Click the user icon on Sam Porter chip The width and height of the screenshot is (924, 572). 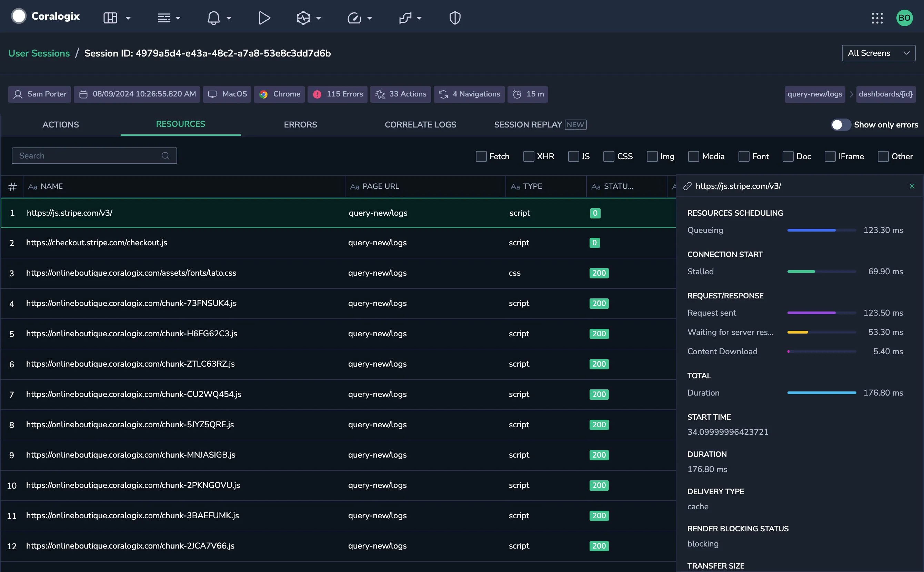[x=18, y=94]
